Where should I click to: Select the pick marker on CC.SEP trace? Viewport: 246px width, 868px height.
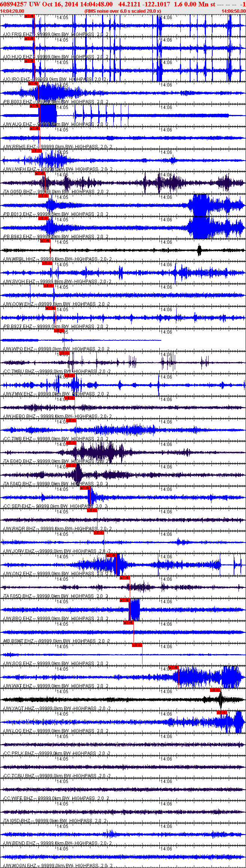[x=85, y=488]
